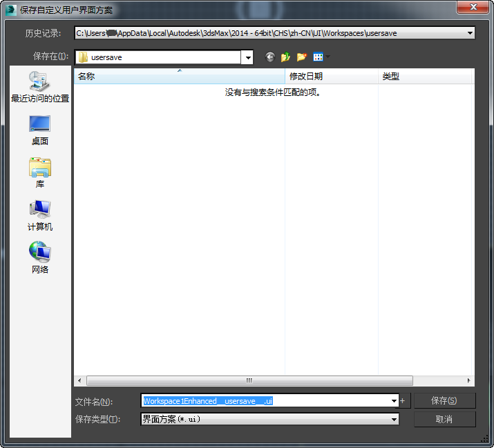Click the Back navigation arrow icon

(x=270, y=57)
